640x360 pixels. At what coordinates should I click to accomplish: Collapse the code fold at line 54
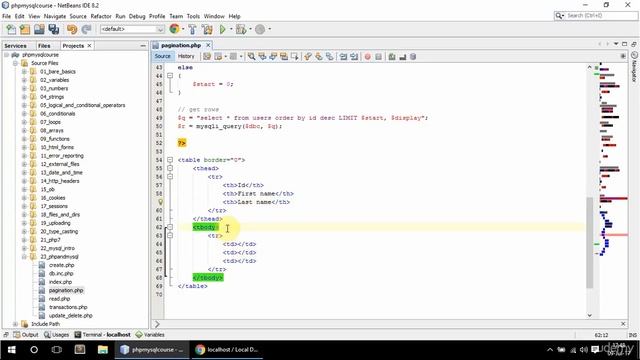(170, 160)
